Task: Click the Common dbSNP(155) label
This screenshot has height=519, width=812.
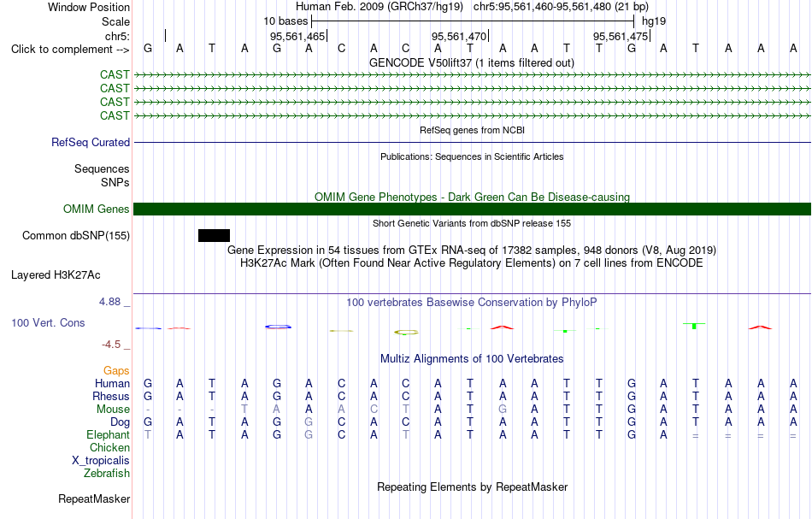Action: coord(76,236)
